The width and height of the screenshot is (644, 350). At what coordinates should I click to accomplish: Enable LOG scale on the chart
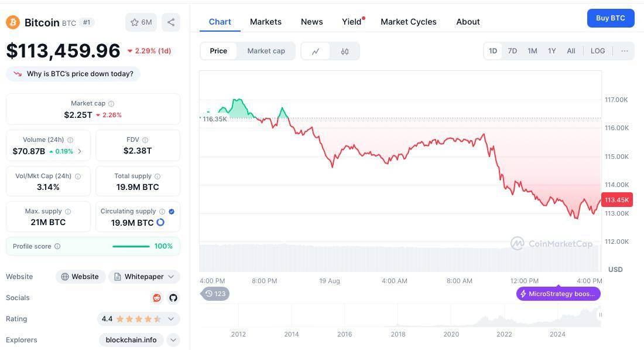click(597, 51)
